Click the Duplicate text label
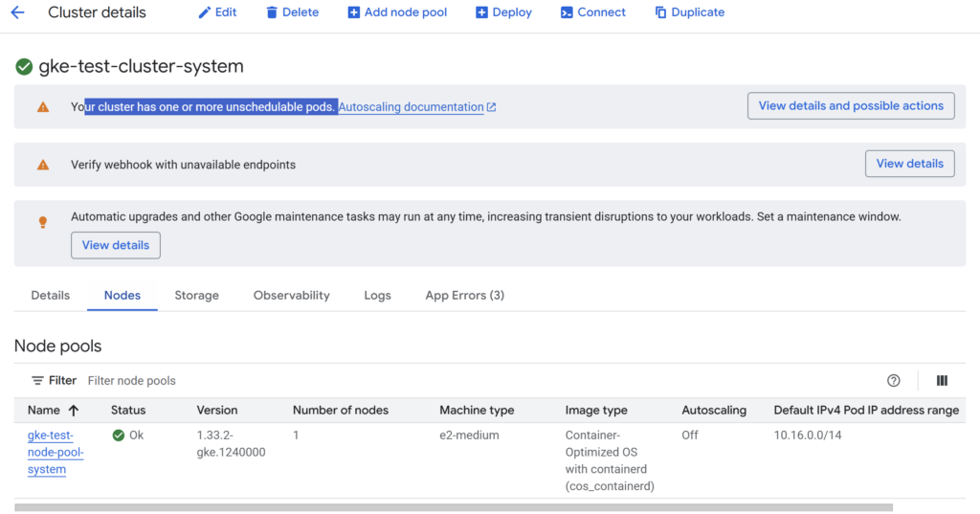This screenshot has height=514, width=980. click(698, 12)
